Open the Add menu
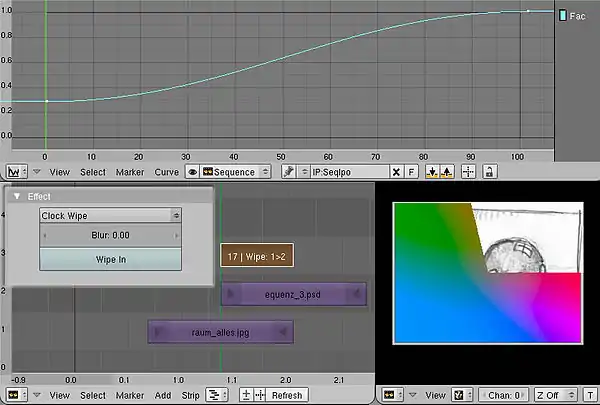The image size is (600, 405). click(163, 395)
